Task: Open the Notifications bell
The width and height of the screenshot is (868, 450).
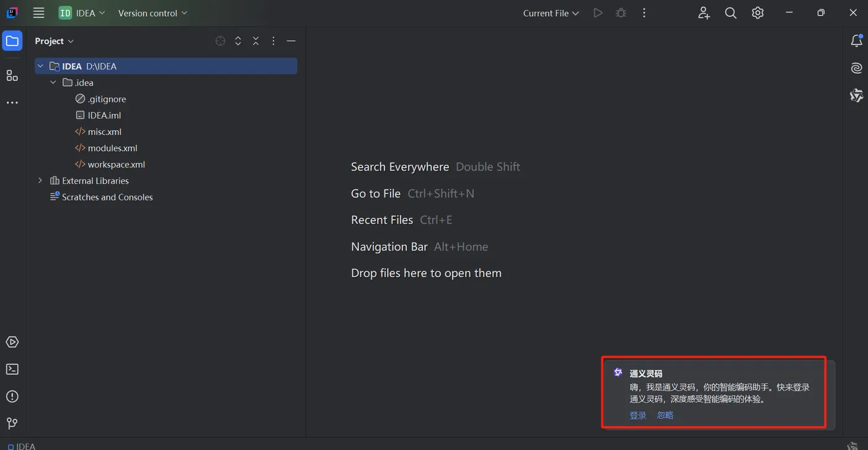Action: pos(857,41)
